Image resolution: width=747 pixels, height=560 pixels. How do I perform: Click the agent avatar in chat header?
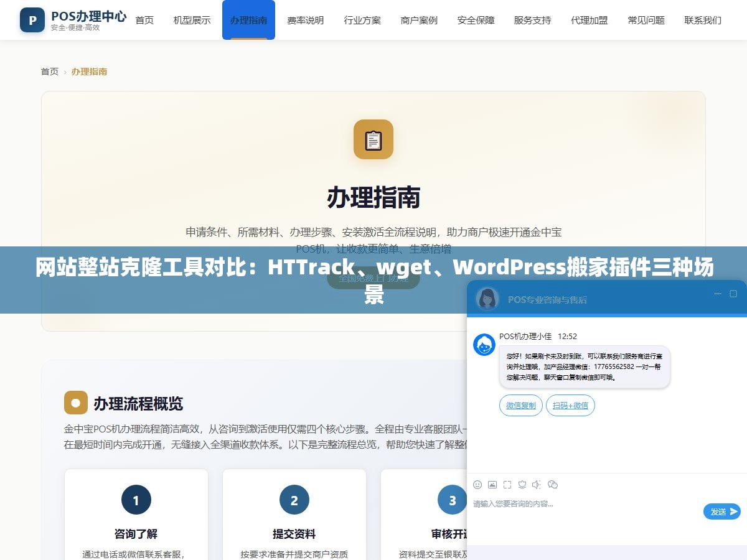tap(487, 299)
